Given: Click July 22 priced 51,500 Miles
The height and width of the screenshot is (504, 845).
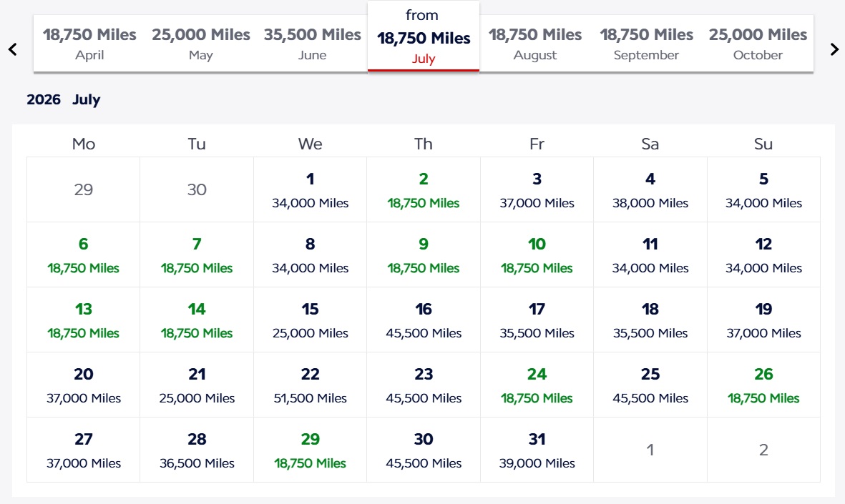Looking at the screenshot, I should point(310,385).
